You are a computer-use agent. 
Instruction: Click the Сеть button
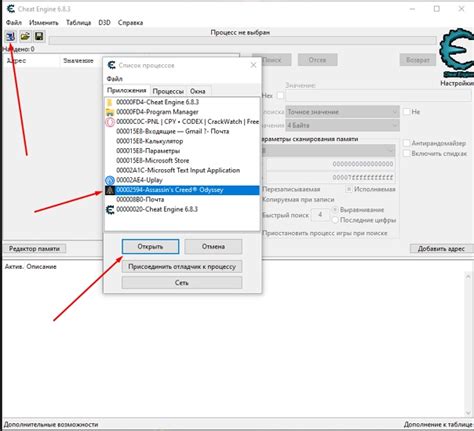click(x=182, y=283)
